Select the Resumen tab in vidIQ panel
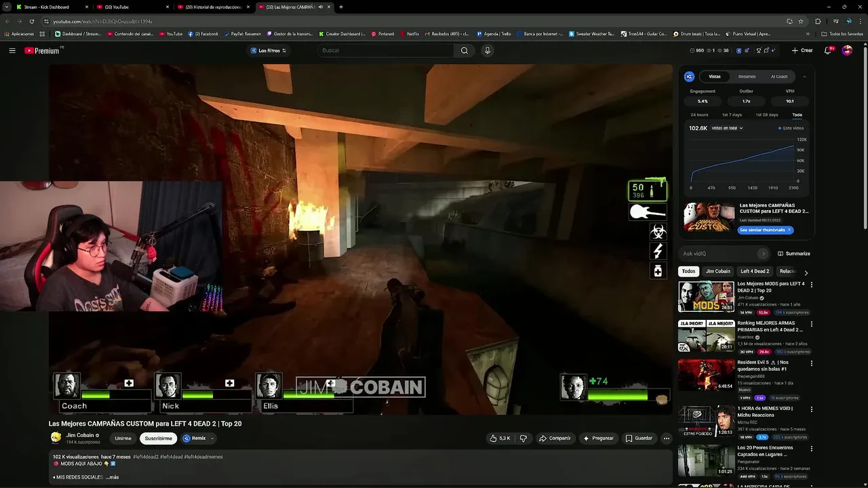The width and height of the screenshot is (868, 488). [x=747, y=77]
